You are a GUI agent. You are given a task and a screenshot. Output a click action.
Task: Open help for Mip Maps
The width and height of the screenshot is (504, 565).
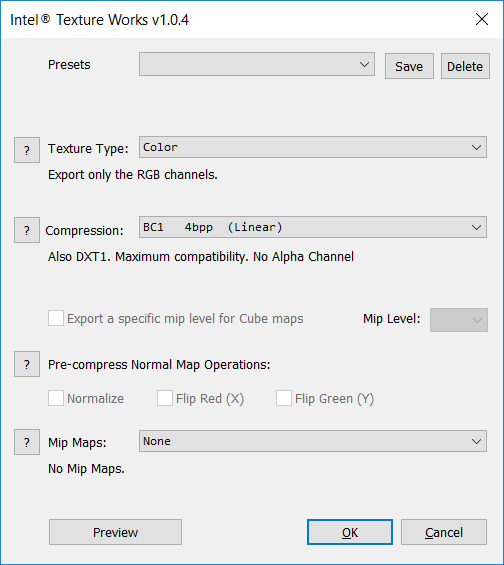click(x=27, y=442)
